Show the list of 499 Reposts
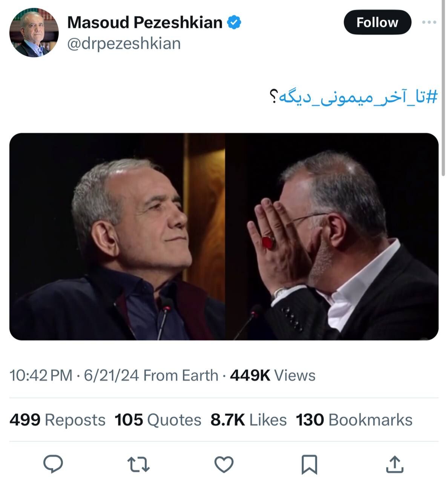Viewport: 448px width, 483px height. point(57,420)
